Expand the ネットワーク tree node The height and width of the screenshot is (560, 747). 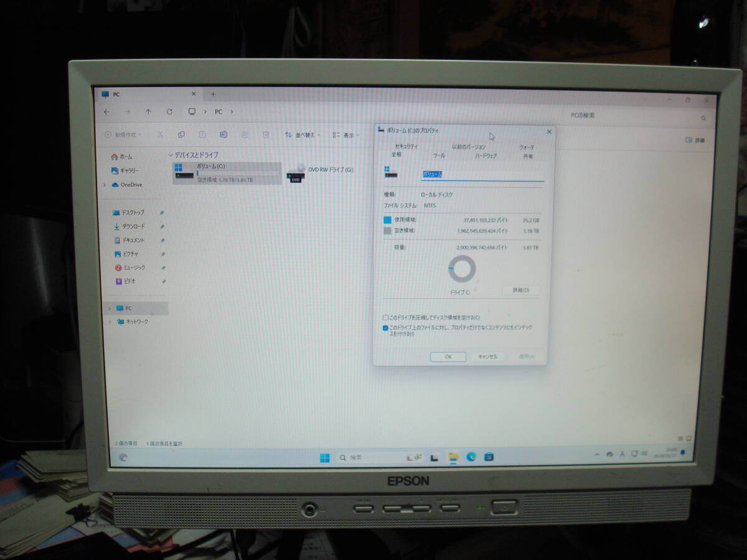(110, 322)
